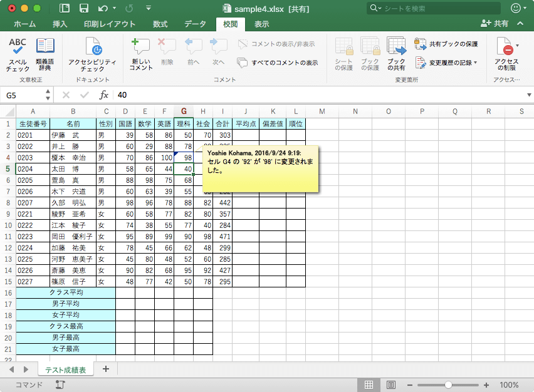
Task: Click the delete comment (削除) icon
Action: (167, 52)
